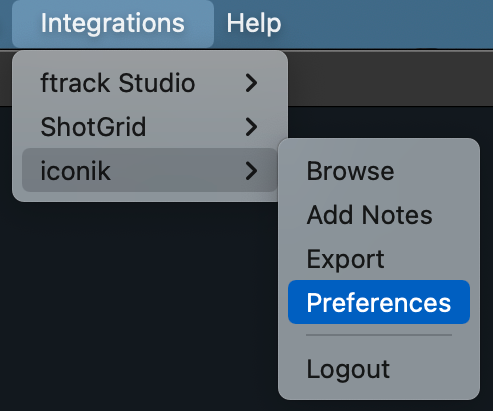Screen dimensions: 493x411
Task: Select the ShotGrid menu entry
Action: pyautogui.click(x=150, y=127)
